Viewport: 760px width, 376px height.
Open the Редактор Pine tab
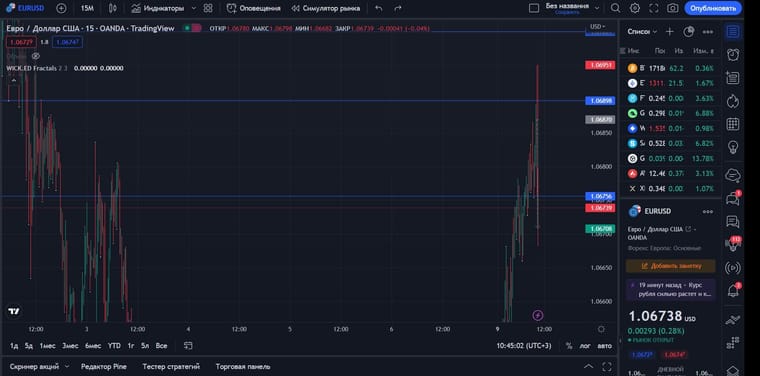[x=104, y=367]
